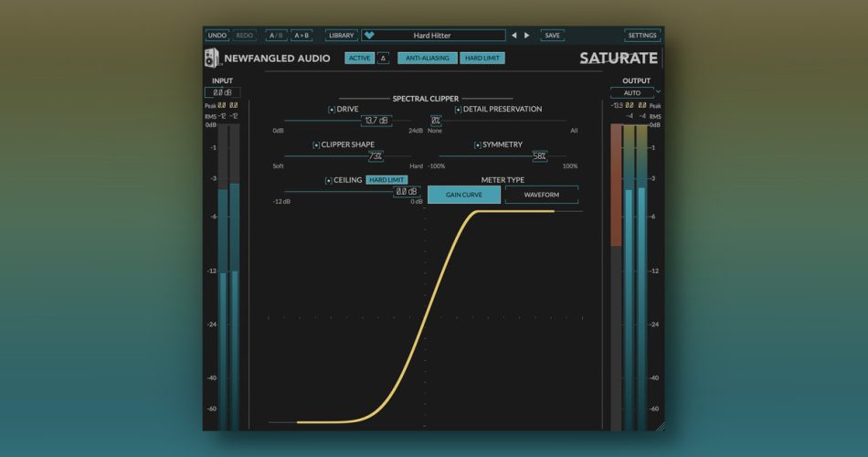Go to the previous preset arrow
The image size is (868, 457).
[513, 36]
